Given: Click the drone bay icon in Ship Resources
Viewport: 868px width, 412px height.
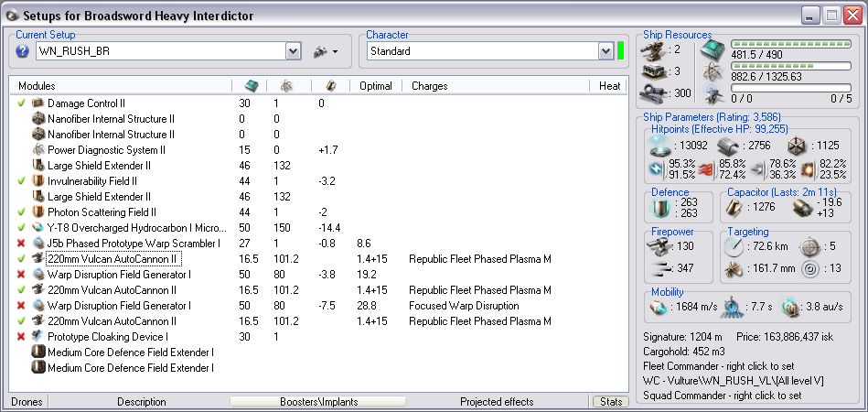Looking at the screenshot, I should point(714,93).
